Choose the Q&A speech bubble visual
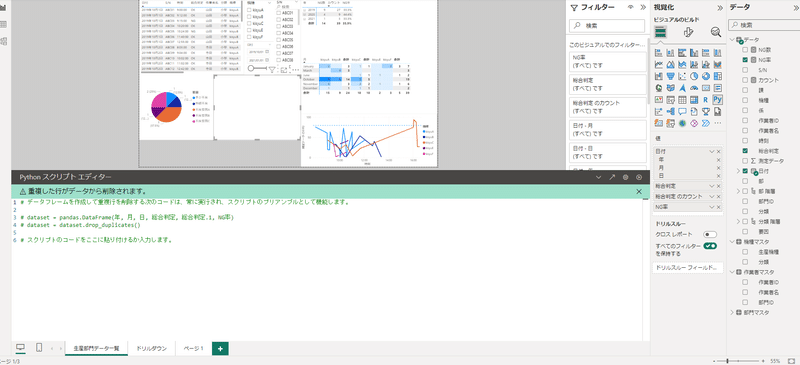This screenshot has height=365, width=800. point(682,111)
